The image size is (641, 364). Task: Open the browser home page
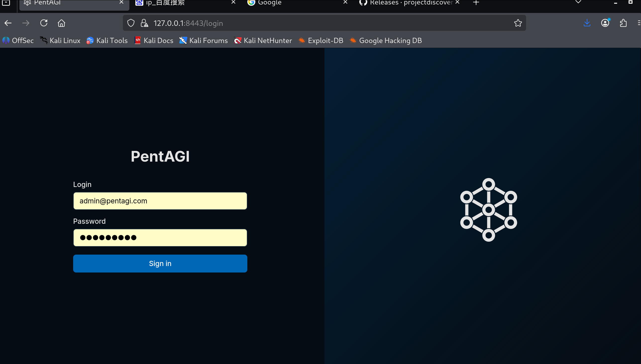coord(61,23)
